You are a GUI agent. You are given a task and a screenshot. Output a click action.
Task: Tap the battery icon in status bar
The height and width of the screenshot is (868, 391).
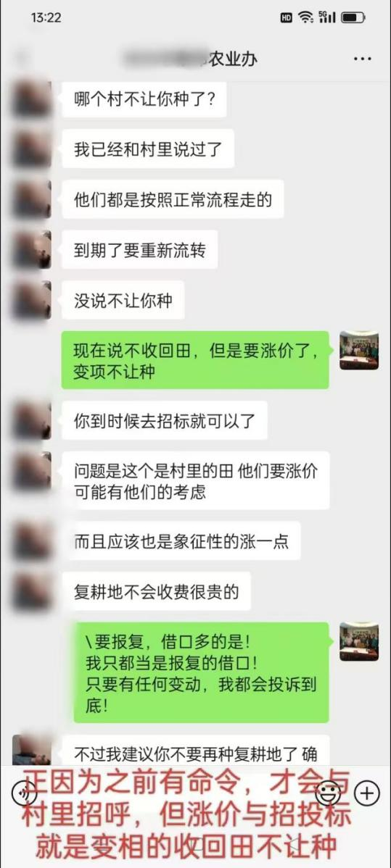coord(353,17)
